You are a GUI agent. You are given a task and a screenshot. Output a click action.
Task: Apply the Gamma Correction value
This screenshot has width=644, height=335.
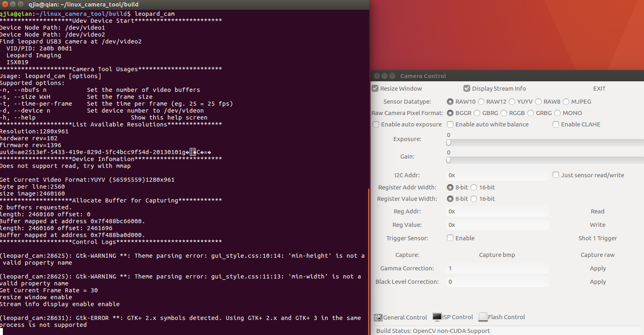(598, 268)
